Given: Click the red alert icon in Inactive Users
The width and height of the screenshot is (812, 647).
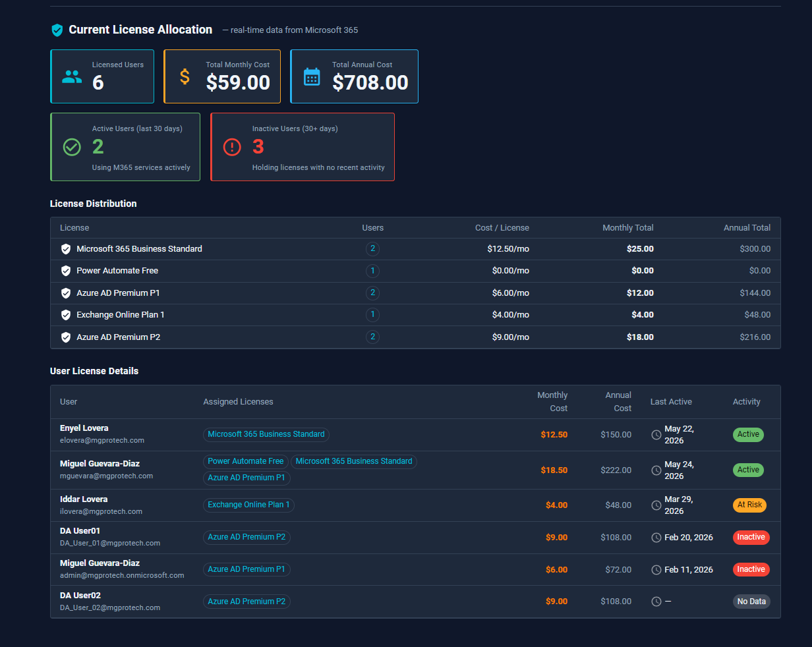Looking at the screenshot, I should (232, 147).
